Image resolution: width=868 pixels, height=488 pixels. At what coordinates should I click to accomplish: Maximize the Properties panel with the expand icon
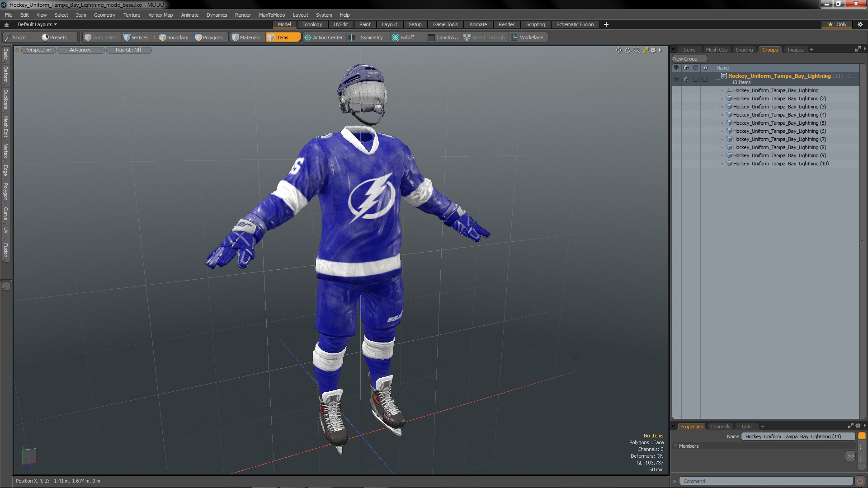850,426
